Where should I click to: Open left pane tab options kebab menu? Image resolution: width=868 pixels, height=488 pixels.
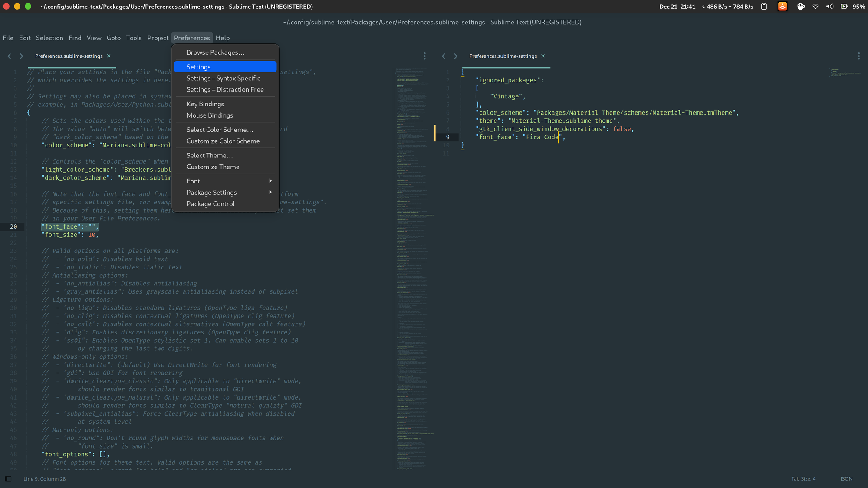click(424, 56)
